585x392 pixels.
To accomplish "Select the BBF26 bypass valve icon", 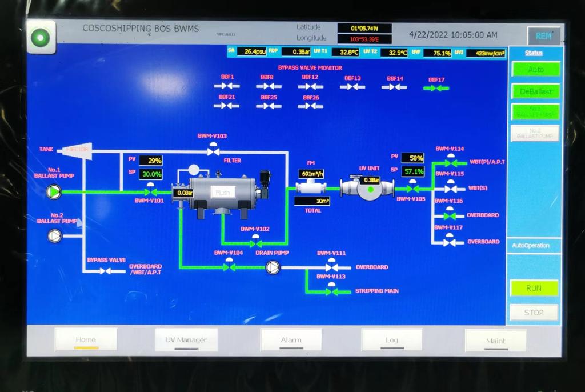I will click(x=310, y=106).
